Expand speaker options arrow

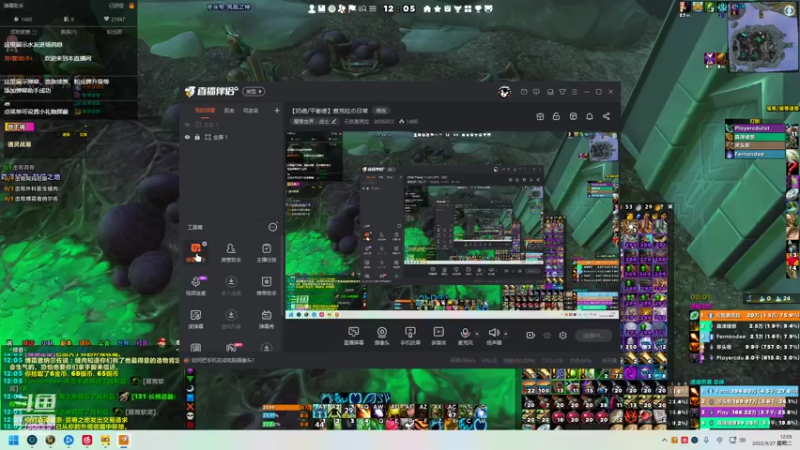[506, 334]
